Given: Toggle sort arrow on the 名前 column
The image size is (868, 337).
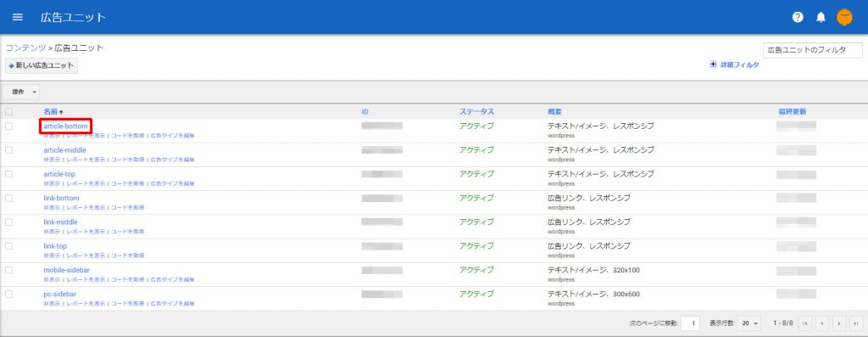Looking at the screenshot, I should [61, 112].
